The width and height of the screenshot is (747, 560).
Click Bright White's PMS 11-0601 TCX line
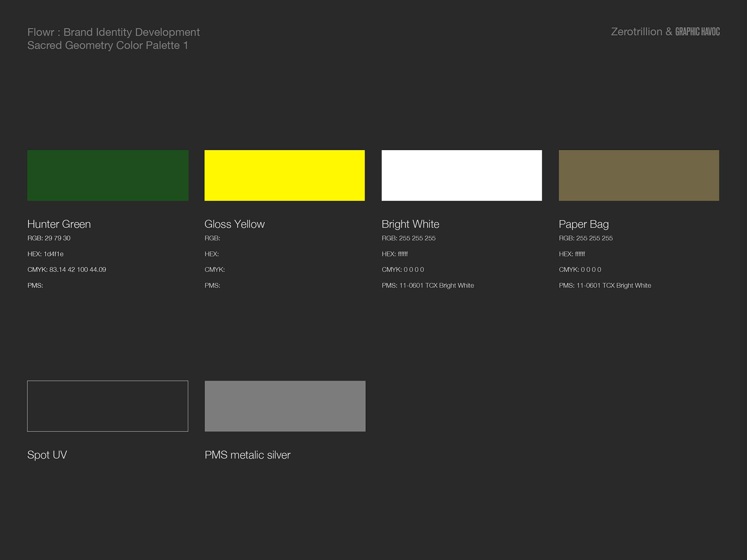(x=428, y=285)
